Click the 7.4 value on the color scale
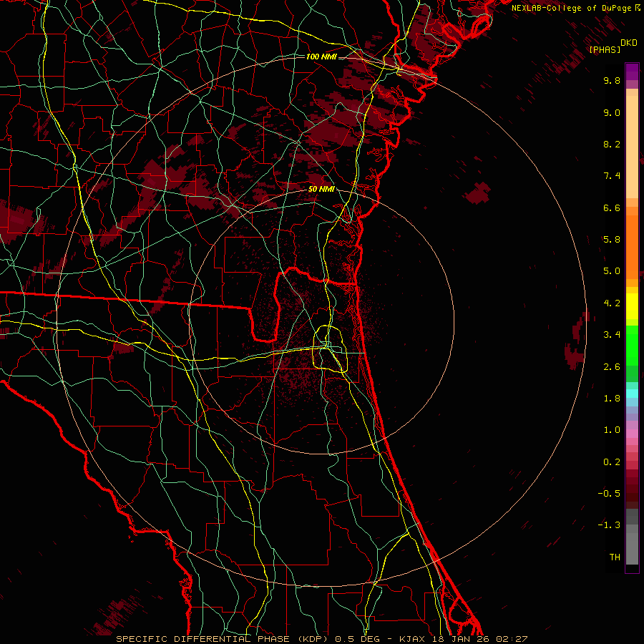The width and height of the screenshot is (644, 644). pos(612,176)
